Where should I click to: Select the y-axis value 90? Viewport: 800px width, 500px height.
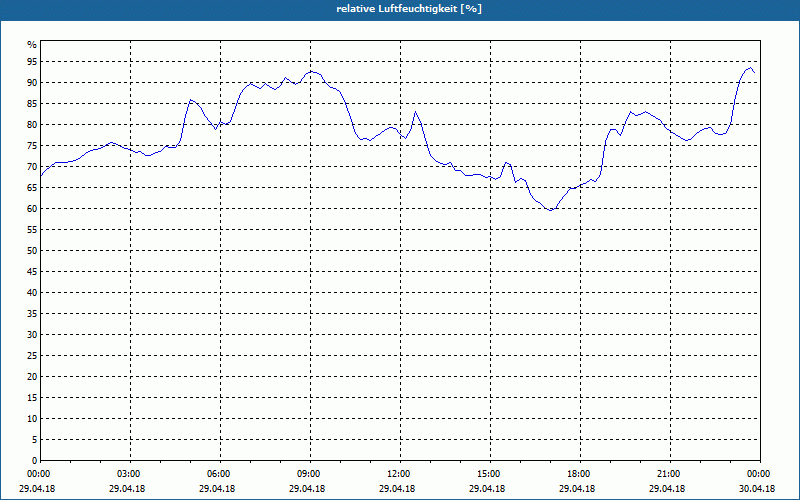pos(32,82)
